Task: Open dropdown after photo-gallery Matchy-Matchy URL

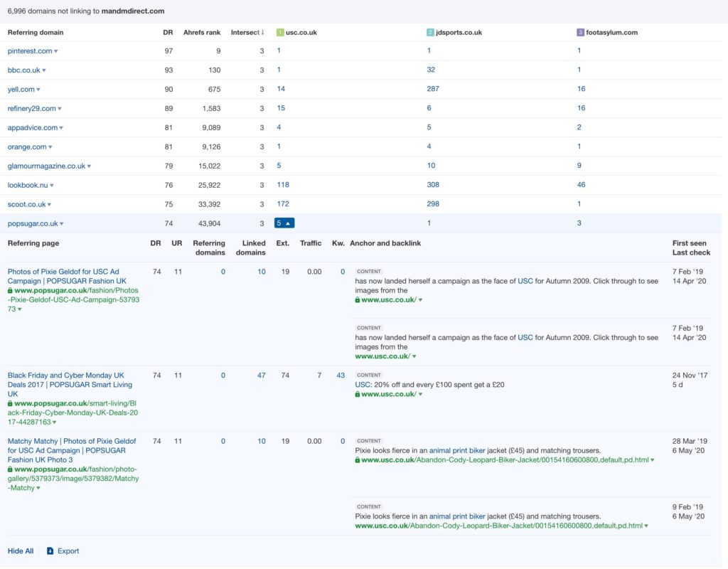Action: tap(38, 488)
